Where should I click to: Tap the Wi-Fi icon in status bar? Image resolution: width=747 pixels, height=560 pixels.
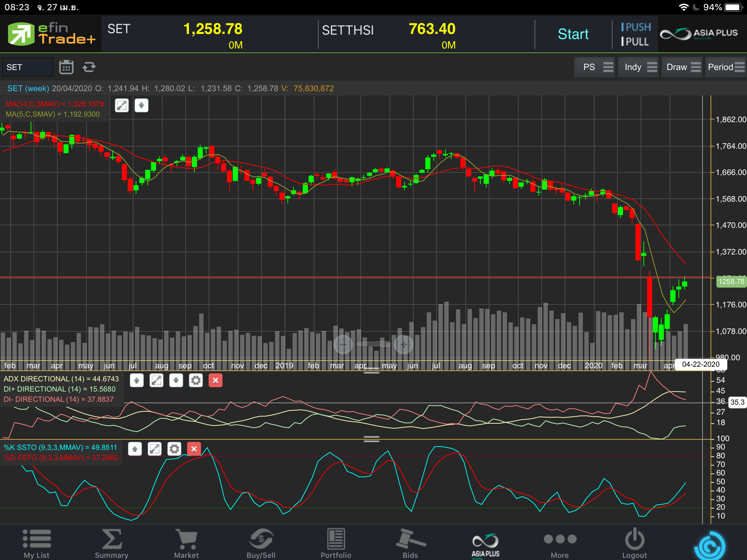click(x=683, y=7)
